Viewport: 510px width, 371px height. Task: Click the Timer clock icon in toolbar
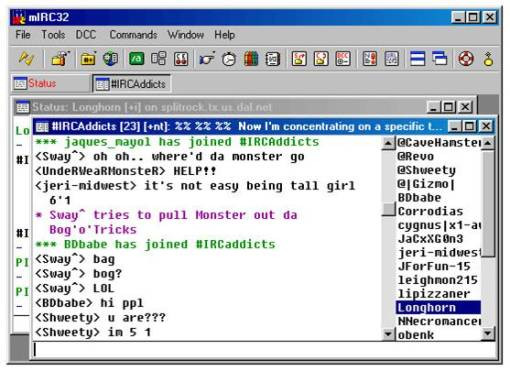(x=229, y=59)
